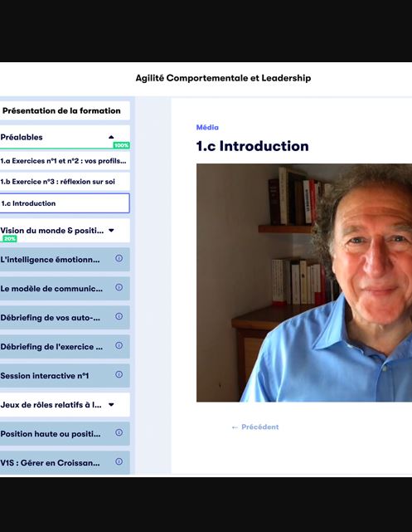Click the Jeux de rôles relatifs à l... title

click(x=51, y=405)
